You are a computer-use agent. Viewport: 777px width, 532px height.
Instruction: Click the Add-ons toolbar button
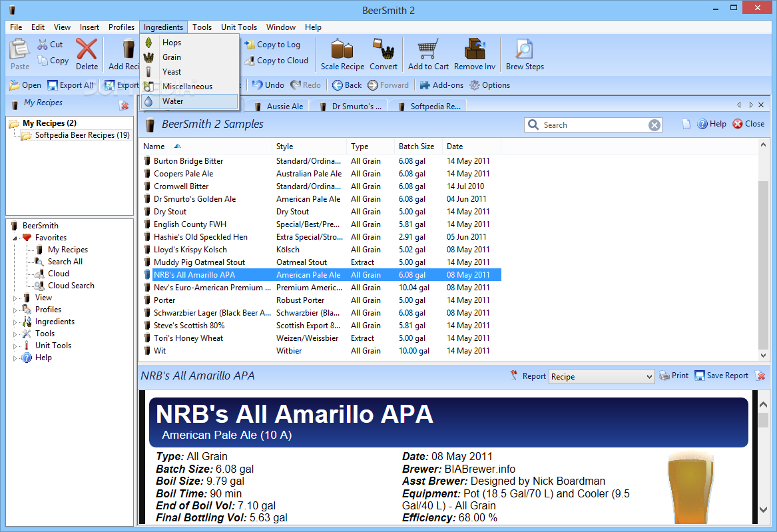point(441,85)
